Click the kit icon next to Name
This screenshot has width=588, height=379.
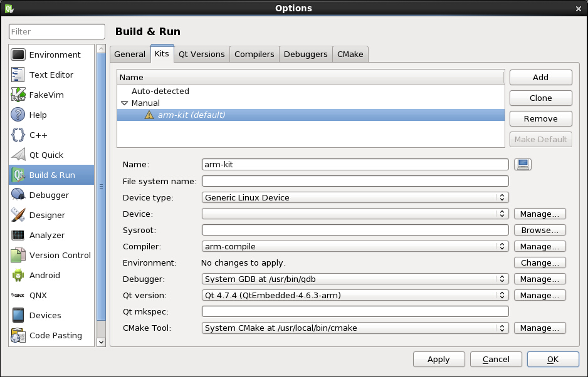click(x=522, y=165)
